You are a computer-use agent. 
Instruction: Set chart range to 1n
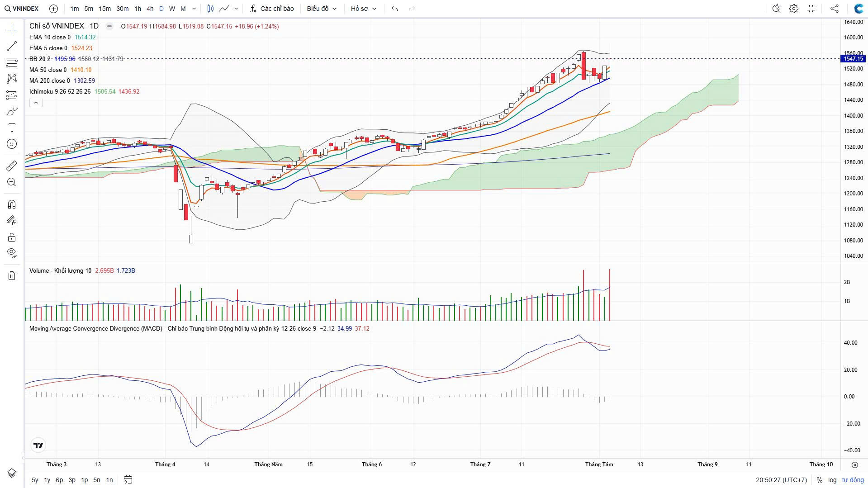(x=109, y=480)
